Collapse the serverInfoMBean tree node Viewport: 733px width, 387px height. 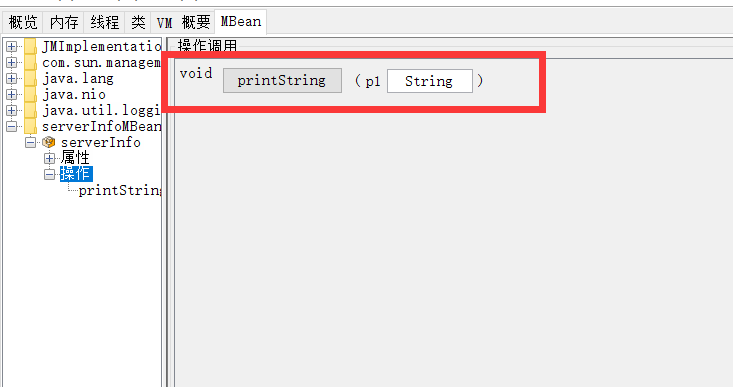pyautogui.click(x=12, y=126)
